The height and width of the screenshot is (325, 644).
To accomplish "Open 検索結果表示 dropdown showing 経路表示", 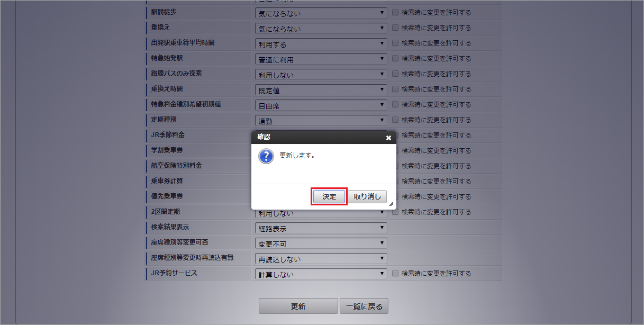I will tap(321, 228).
